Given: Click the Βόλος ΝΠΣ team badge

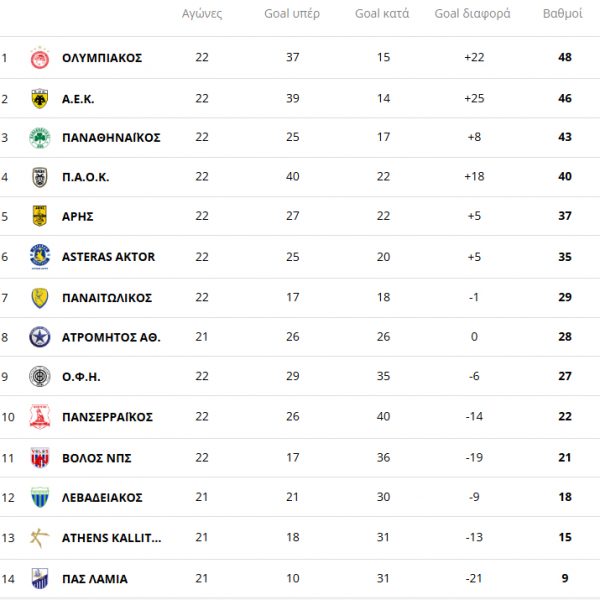Looking at the screenshot, I should point(39,458).
